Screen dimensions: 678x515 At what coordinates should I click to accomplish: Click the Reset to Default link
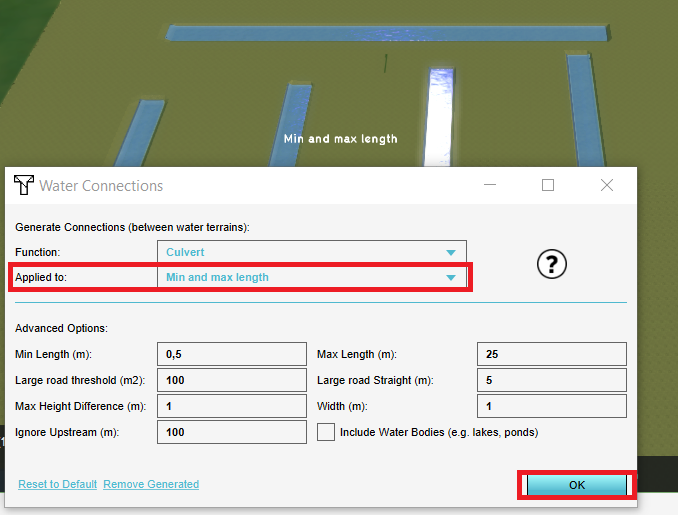click(57, 484)
